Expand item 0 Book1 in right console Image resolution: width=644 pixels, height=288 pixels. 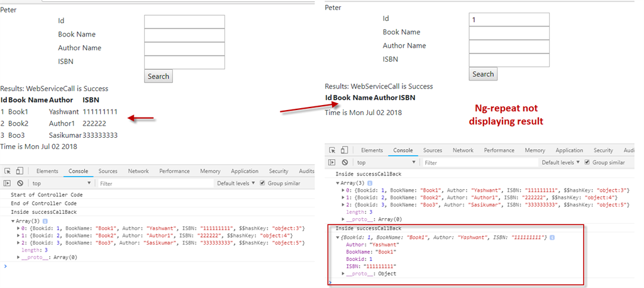(343, 191)
